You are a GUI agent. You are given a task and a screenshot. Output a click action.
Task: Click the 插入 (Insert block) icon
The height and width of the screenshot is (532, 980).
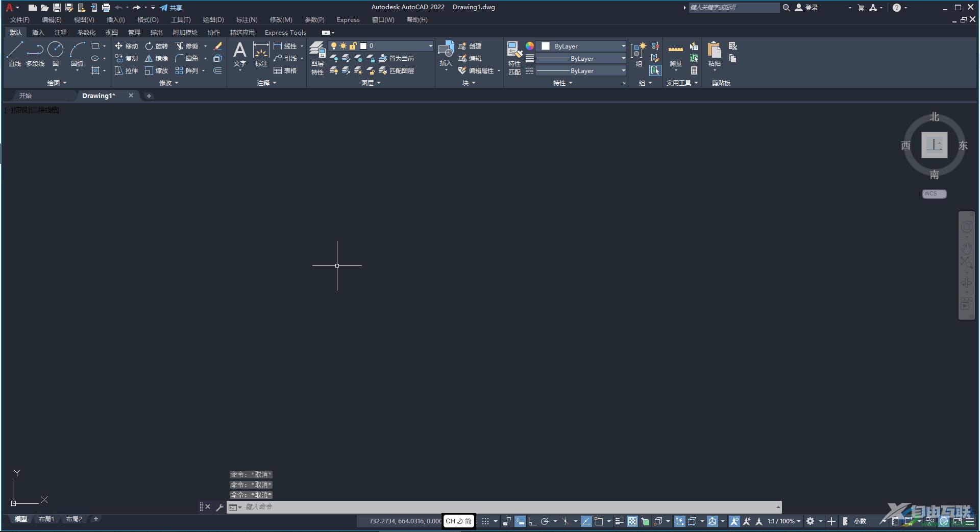446,54
